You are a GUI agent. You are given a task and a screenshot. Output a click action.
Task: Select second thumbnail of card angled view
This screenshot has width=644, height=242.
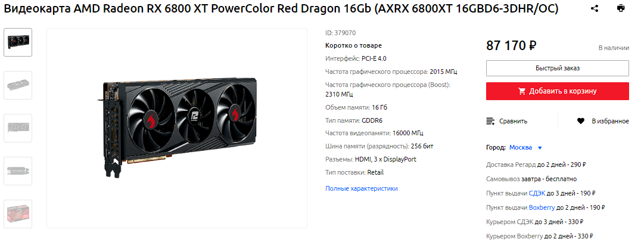(x=18, y=85)
